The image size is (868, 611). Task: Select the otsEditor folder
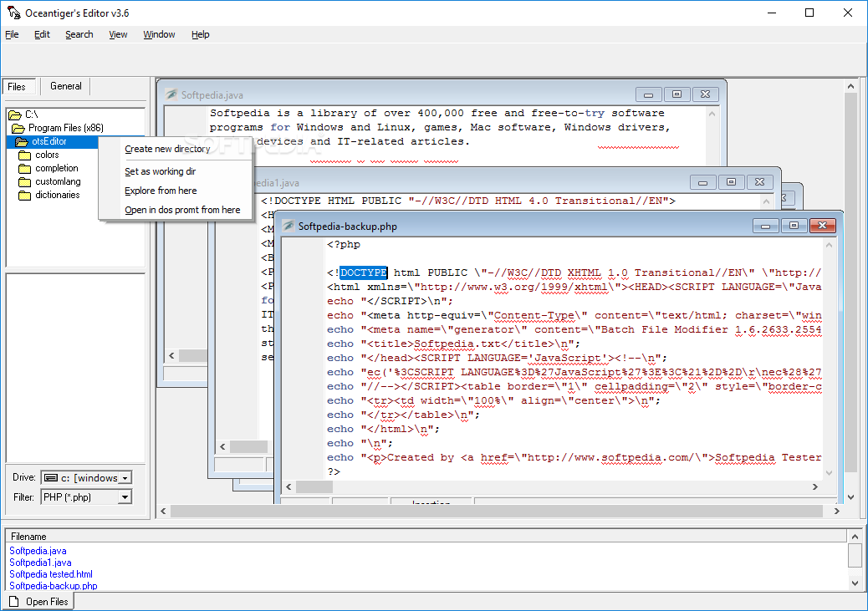[x=49, y=141]
